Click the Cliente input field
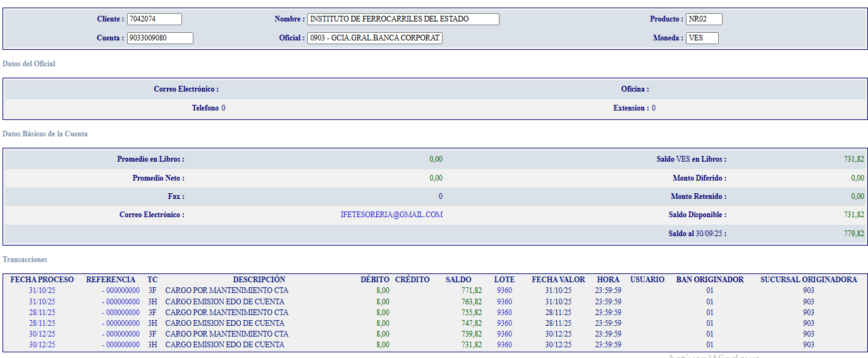Viewport: 868px width, 358px height. pos(154,19)
